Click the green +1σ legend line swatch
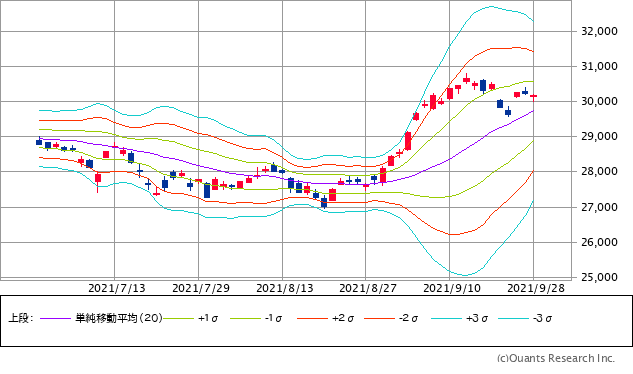This screenshot has width=633, height=374. [x=179, y=319]
